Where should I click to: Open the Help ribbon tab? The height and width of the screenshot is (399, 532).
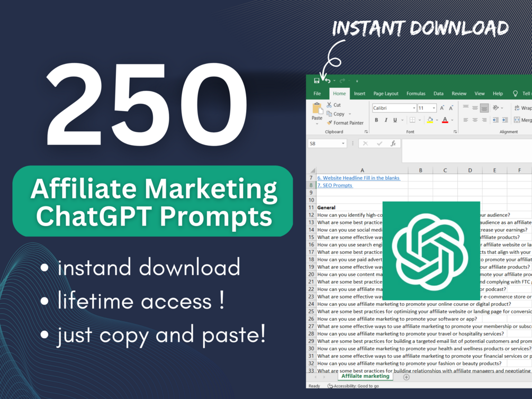pos(498,94)
